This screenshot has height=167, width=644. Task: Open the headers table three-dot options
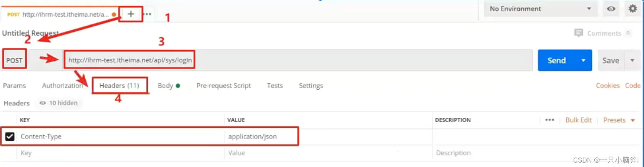tap(550, 120)
